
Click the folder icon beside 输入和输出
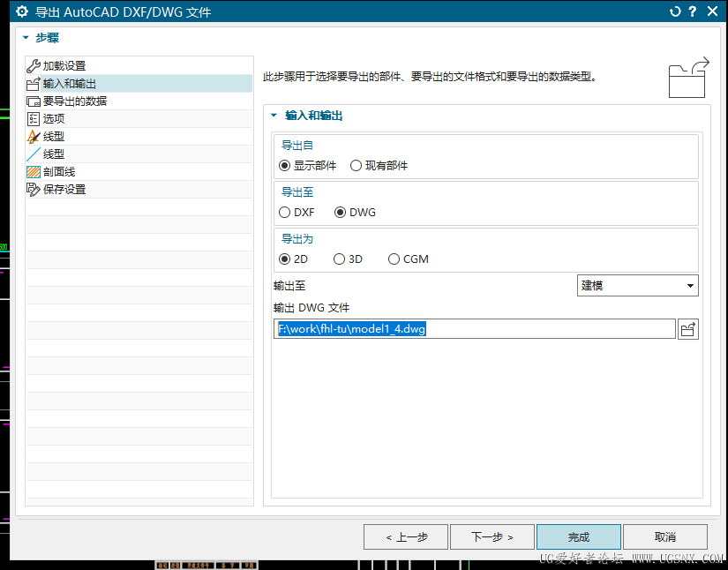tap(34, 84)
